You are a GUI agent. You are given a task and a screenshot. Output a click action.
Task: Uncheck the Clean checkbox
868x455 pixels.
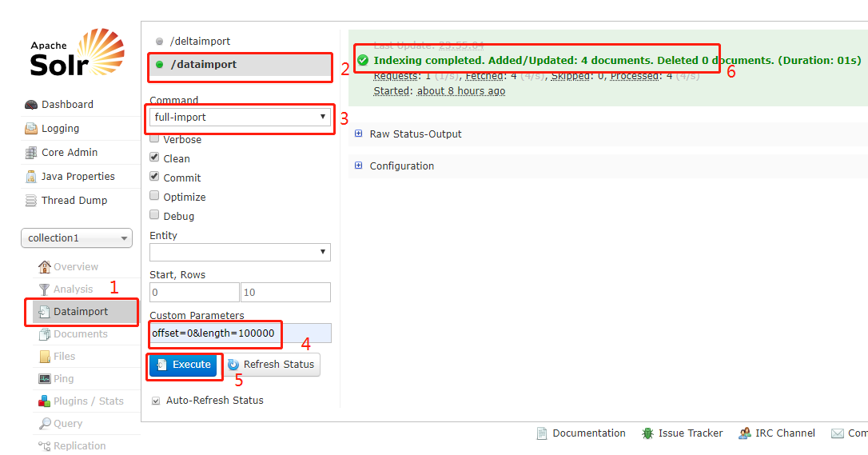pyautogui.click(x=154, y=158)
